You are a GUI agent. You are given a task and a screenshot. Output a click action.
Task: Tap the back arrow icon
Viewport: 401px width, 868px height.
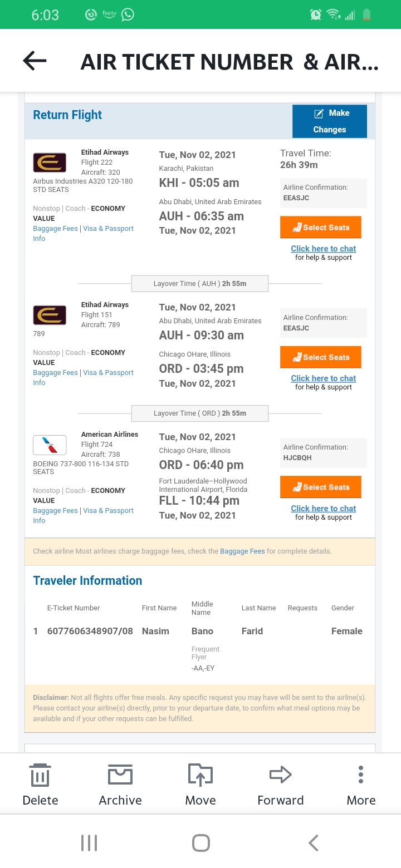tap(35, 61)
